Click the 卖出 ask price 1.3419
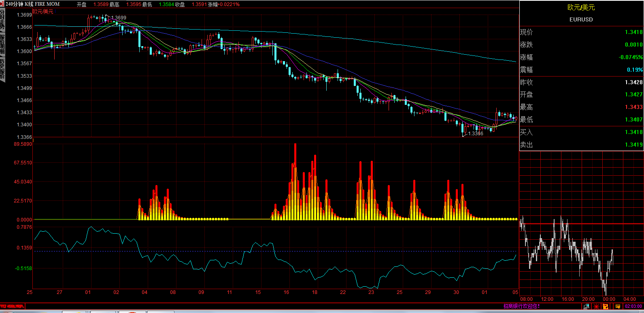Screen dimensions: 644x313 (x=633, y=145)
